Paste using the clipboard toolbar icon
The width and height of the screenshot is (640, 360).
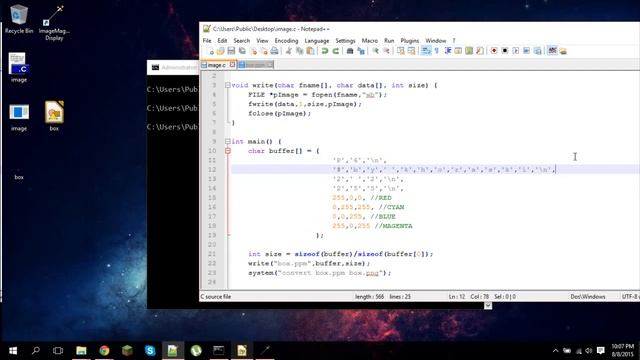point(310,51)
